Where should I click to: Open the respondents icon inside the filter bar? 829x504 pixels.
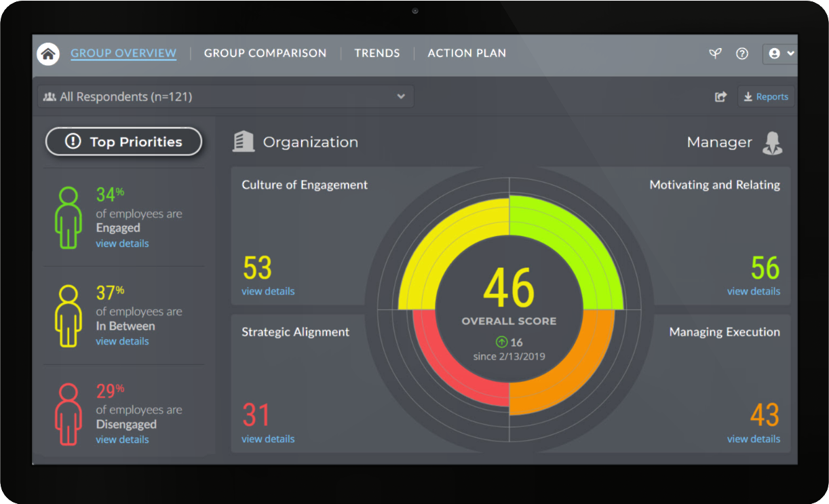(50, 96)
